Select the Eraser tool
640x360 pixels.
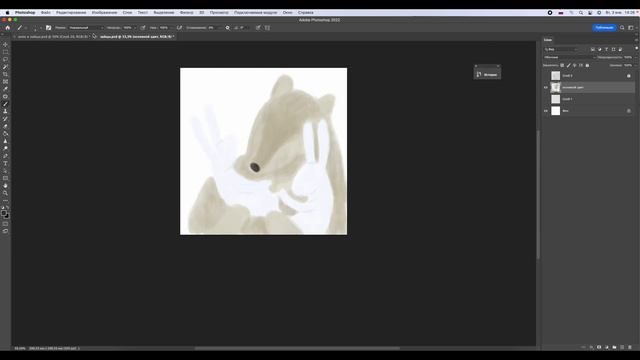point(5,126)
